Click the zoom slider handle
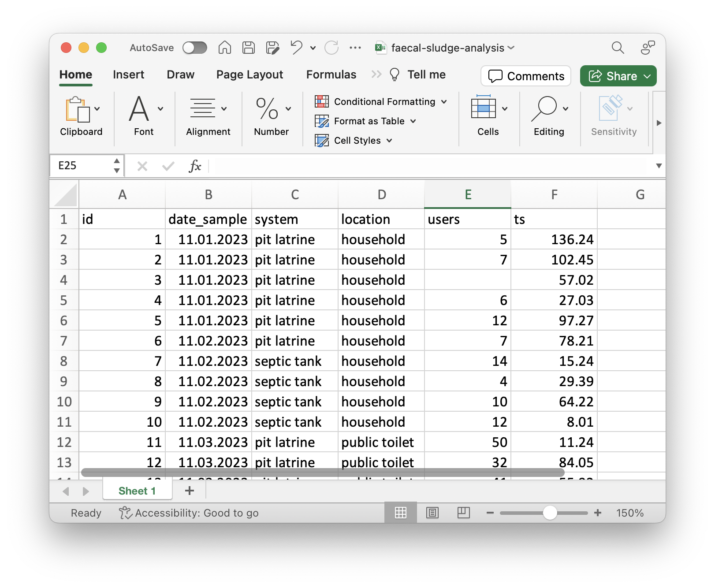 (x=550, y=513)
